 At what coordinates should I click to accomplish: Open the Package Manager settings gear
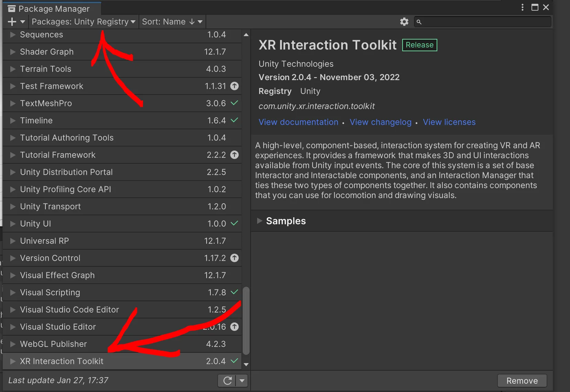[404, 22]
